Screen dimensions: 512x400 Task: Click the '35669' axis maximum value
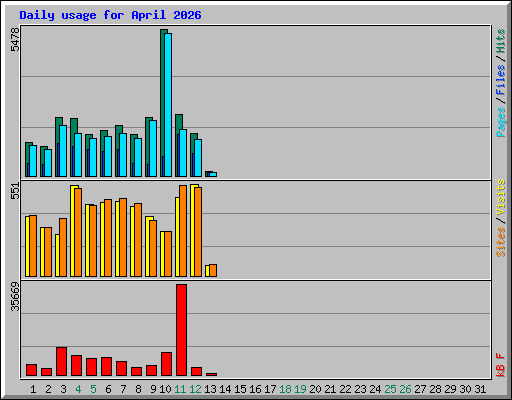tap(15, 297)
